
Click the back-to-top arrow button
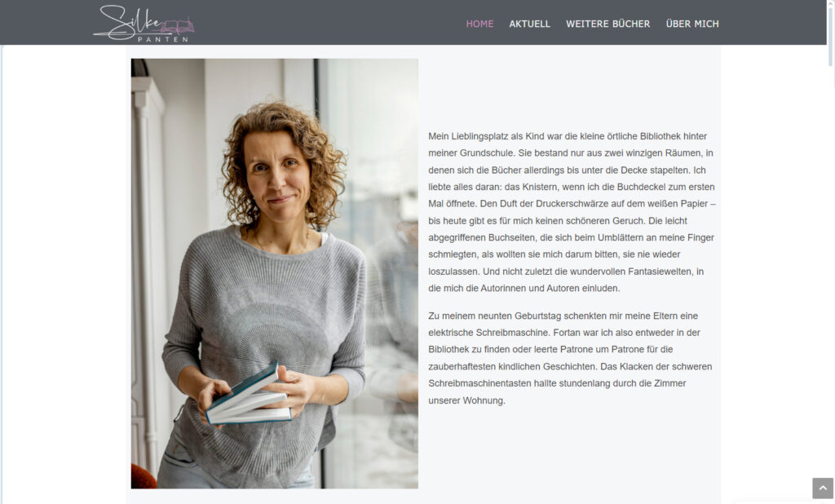pyautogui.click(x=823, y=488)
